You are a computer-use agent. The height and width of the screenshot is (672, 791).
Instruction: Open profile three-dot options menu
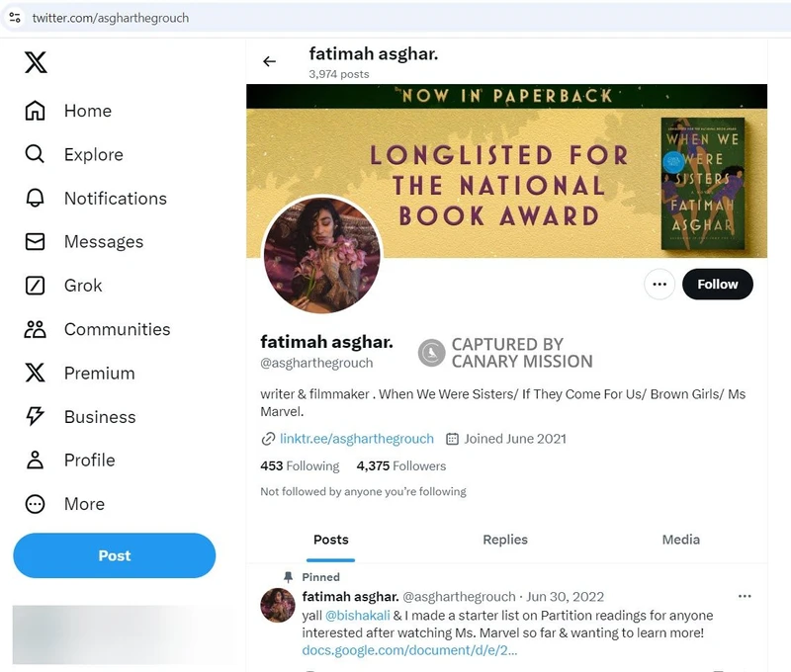pos(659,285)
